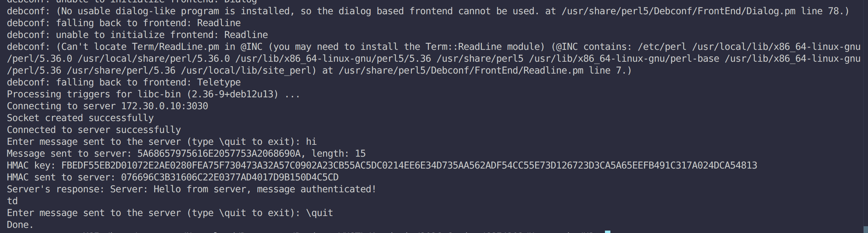Click the typed \quit command after the last prompt
Viewport: 868px width, 233px height.
pyautogui.click(x=319, y=213)
